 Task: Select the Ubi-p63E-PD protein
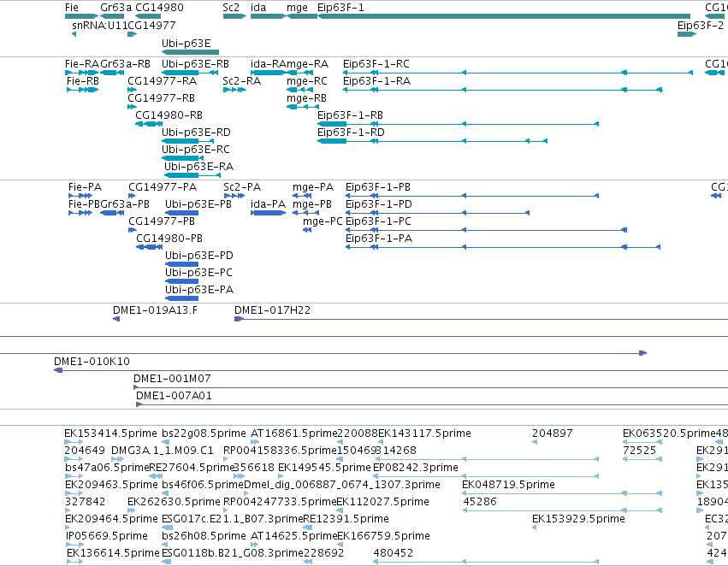pos(181,264)
